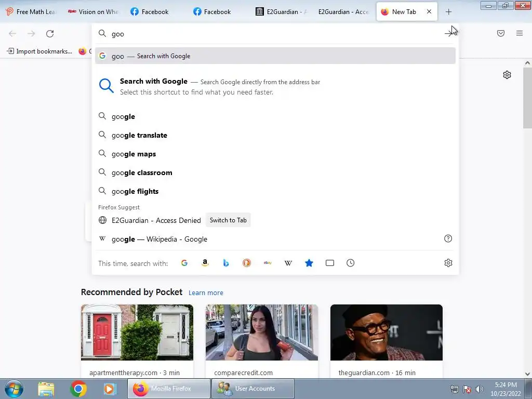Click the Firefox Suggest help icon
The height and width of the screenshot is (399, 532).
[448, 238]
